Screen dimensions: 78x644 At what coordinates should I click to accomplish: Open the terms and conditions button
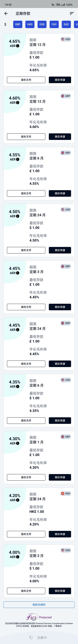(39, 604)
